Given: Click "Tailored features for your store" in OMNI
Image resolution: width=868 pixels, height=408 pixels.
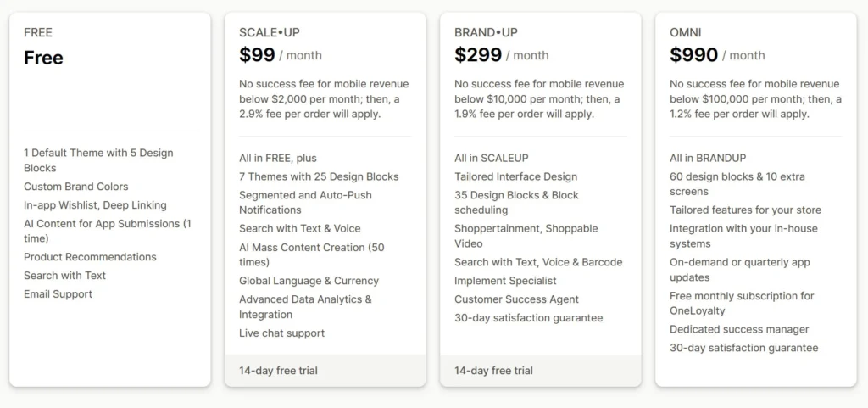Looking at the screenshot, I should coord(745,210).
